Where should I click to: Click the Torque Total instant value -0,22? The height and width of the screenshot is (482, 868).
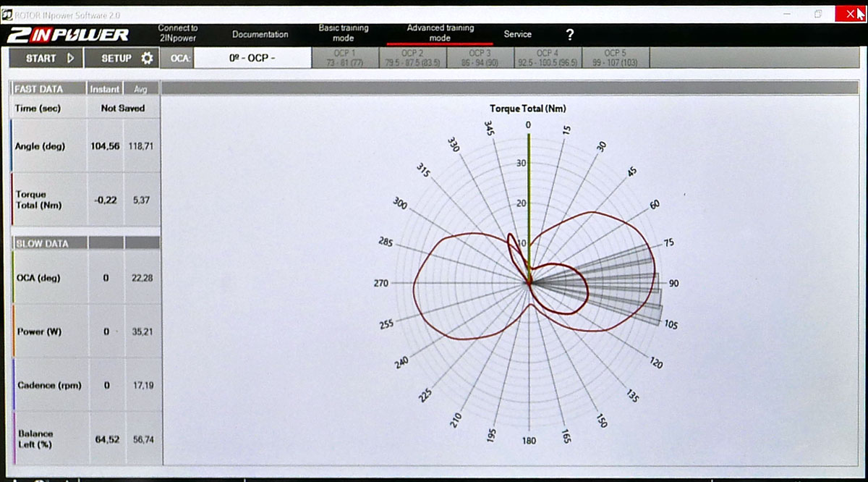click(105, 200)
